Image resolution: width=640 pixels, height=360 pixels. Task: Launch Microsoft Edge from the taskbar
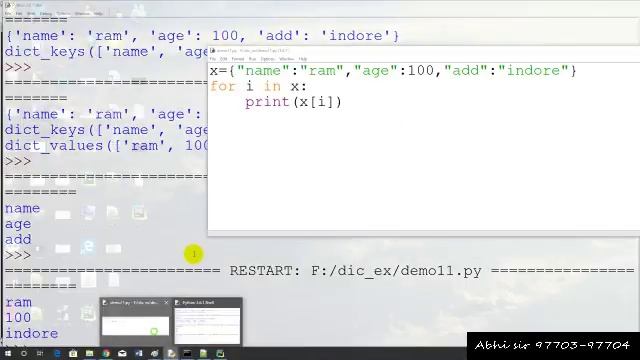(57, 353)
